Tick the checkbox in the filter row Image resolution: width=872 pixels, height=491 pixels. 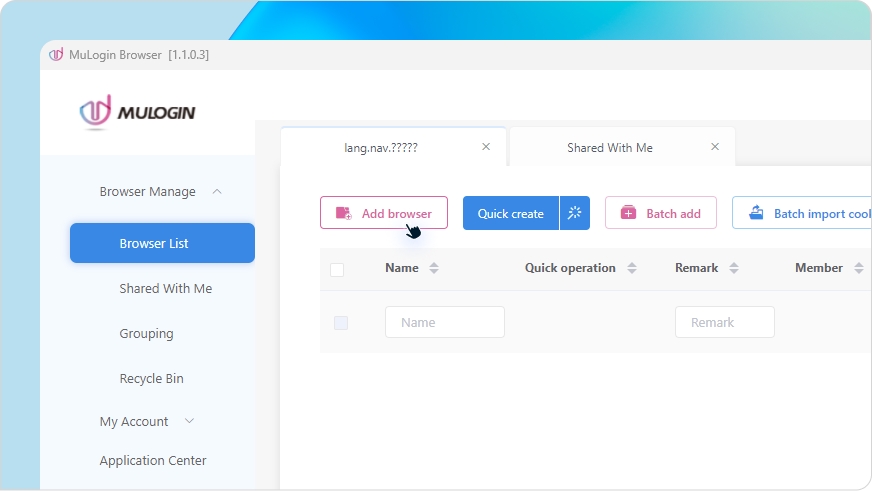[341, 323]
